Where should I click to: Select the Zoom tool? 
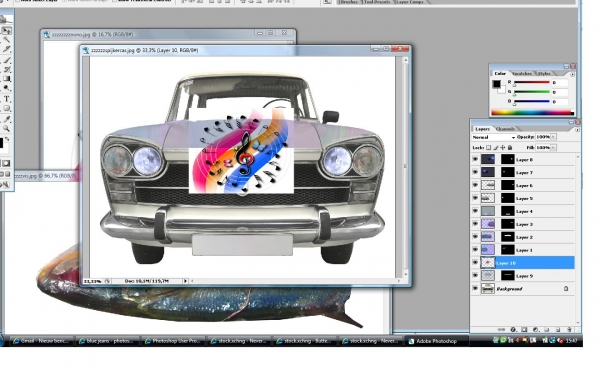click(7, 129)
